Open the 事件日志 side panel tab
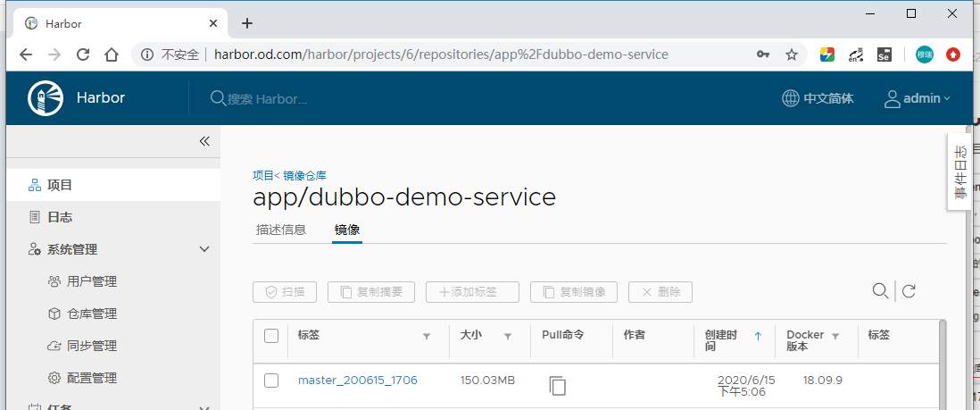The height and width of the screenshot is (410, 980). pyautogui.click(x=959, y=172)
